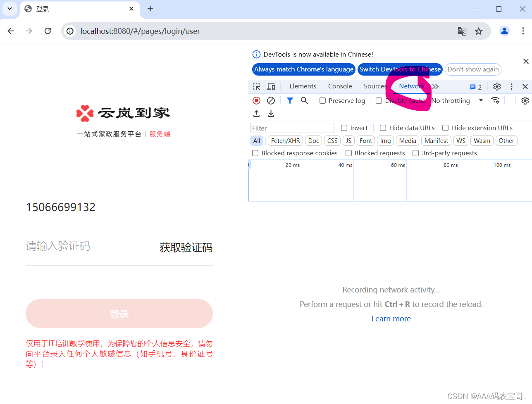Filter requests by Other type
The height and width of the screenshot is (404, 532).
coord(506,141)
